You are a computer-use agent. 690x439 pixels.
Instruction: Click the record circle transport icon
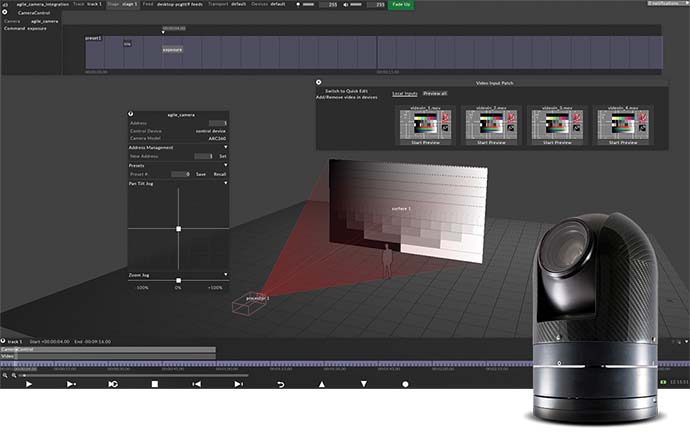[405, 384]
